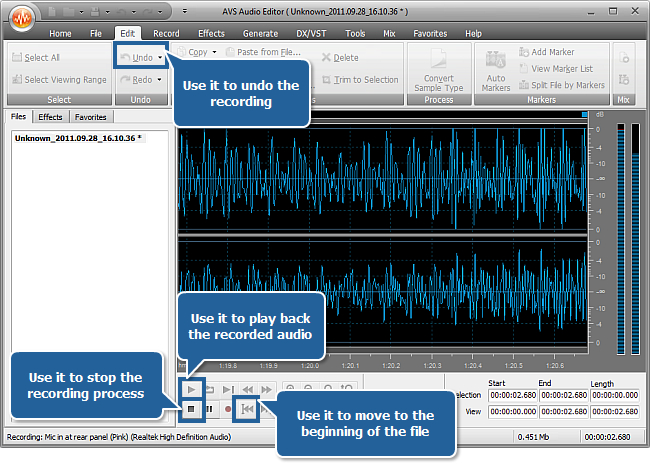Click the 1:20.2 mark on timeline ruler
The width and height of the screenshot is (650, 464).
point(390,365)
